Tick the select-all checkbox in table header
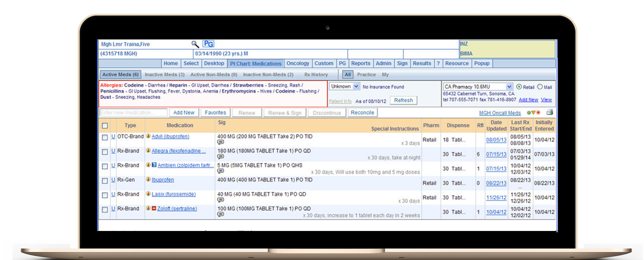The image size is (644, 260). click(x=105, y=126)
